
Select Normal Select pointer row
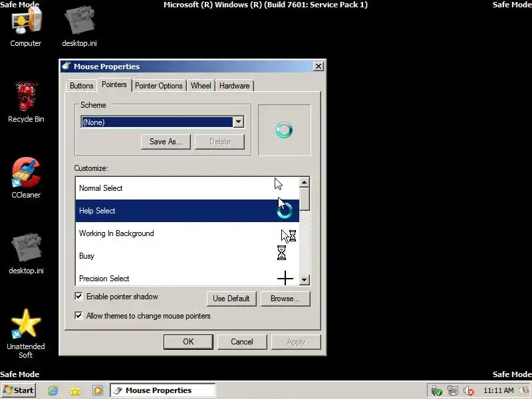tap(188, 188)
